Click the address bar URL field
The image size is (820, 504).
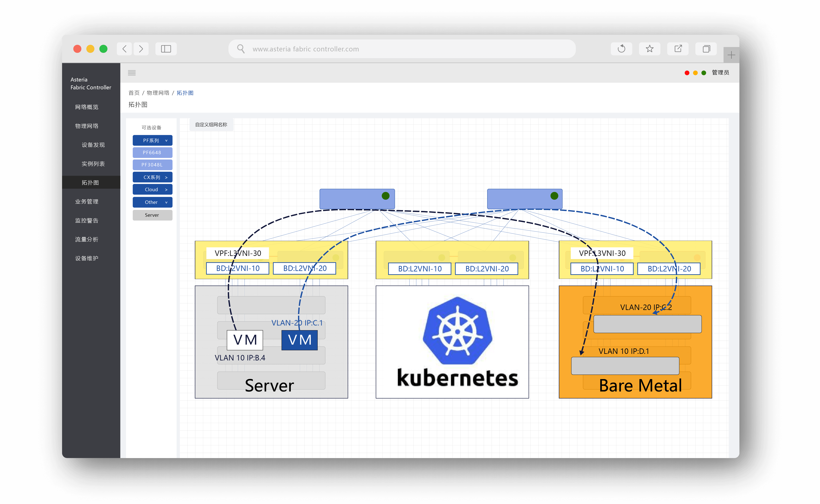(x=402, y=49)
